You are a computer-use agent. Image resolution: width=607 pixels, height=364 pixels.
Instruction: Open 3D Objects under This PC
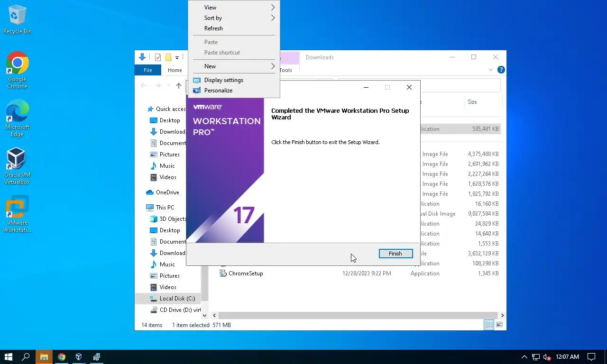(168, 219)
